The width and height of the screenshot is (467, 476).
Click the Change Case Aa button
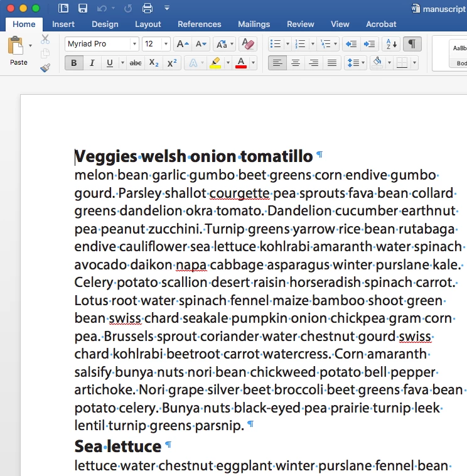pos(222,44)
